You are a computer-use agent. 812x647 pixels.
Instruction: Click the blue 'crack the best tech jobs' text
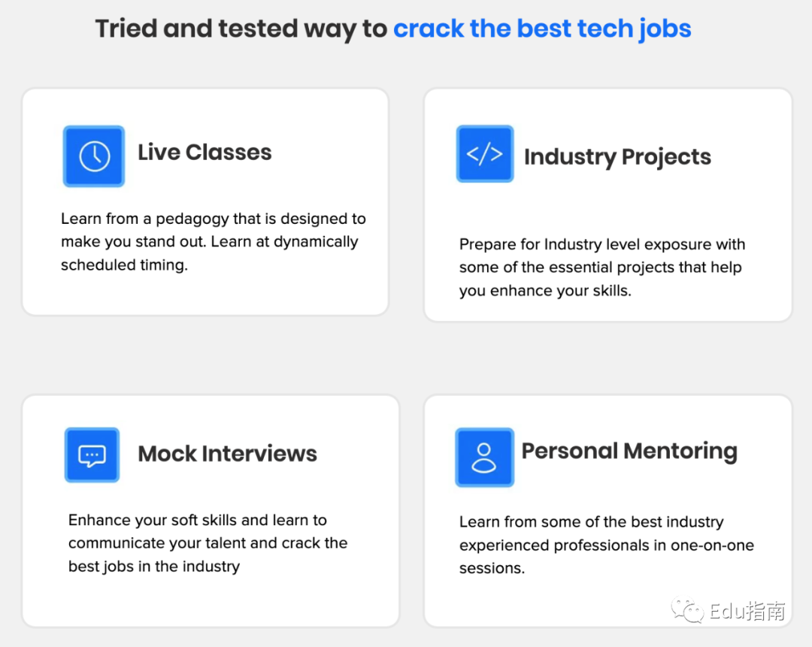[x=542, y=29]
